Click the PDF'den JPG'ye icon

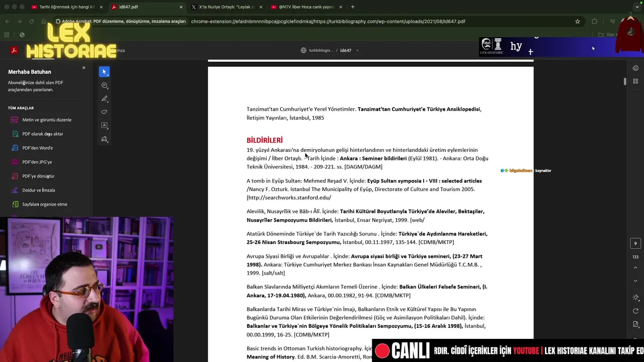point(15,162)
